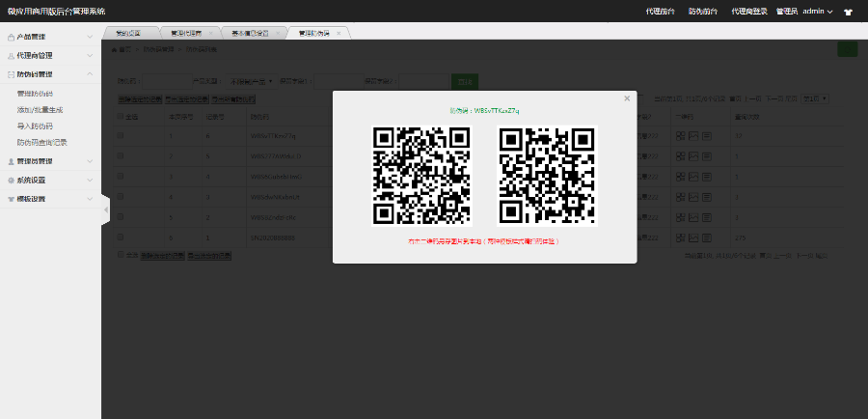Click the 保留字段1 input field
Screen dimensions: 868x419
[339, 81]
